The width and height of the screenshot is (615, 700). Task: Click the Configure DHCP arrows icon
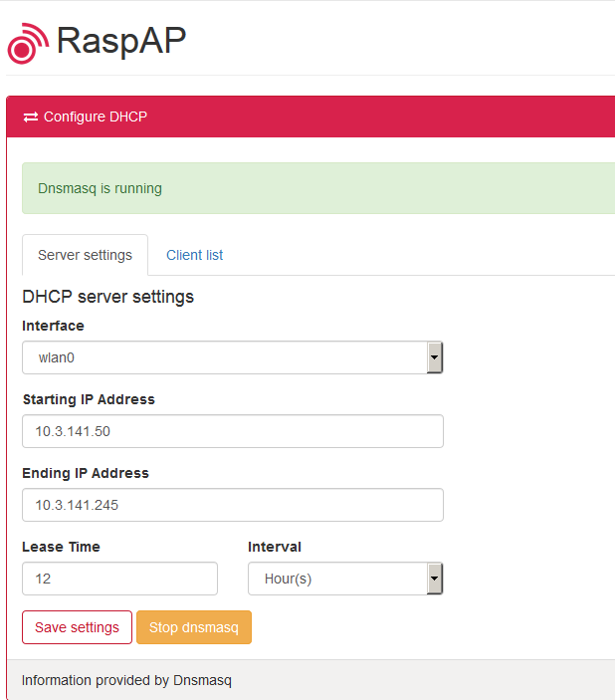click(x=30, y=117)
